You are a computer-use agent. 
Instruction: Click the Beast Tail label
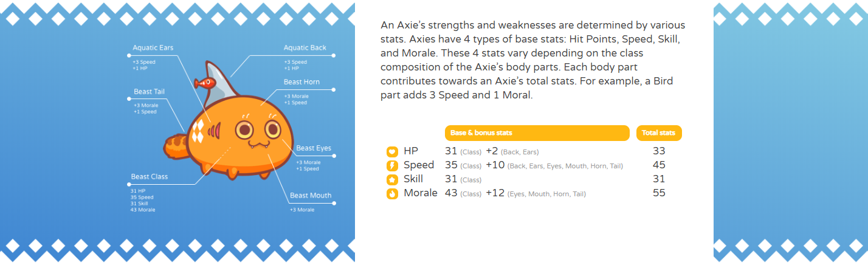coord(150,92)
